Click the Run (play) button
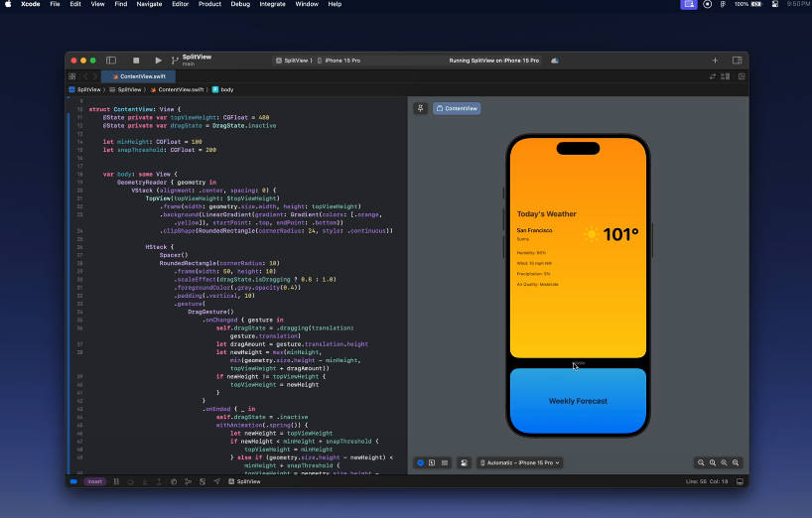812x518 pixels. 159,61
